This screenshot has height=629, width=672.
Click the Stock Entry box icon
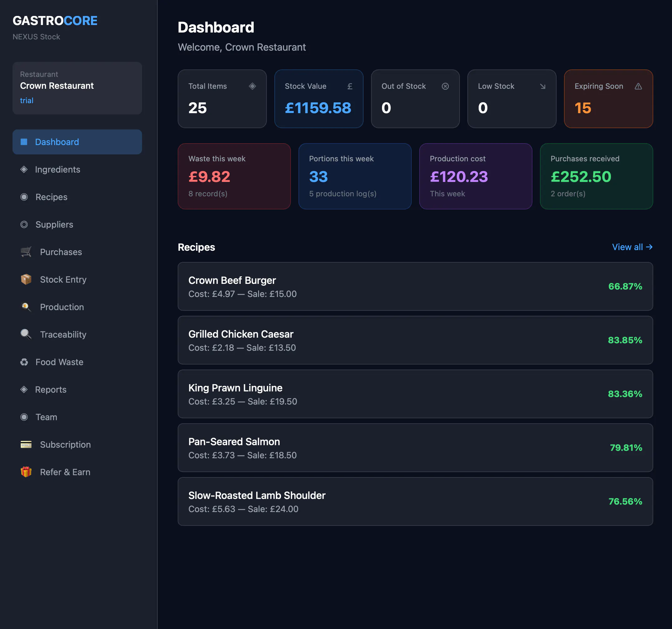click(x=26, y=279)
